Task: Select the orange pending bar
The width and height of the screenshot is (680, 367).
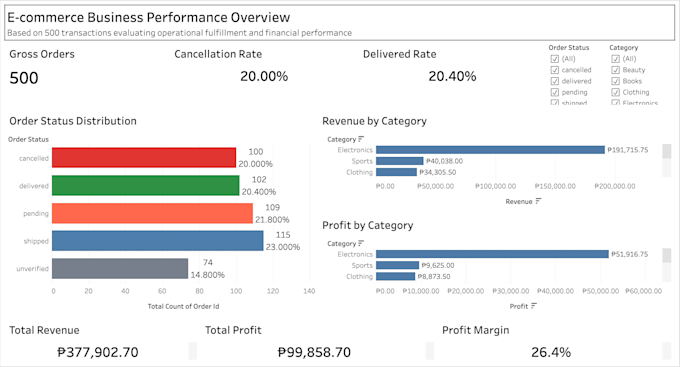Action: pyautogui.click(x=152, y=213)
